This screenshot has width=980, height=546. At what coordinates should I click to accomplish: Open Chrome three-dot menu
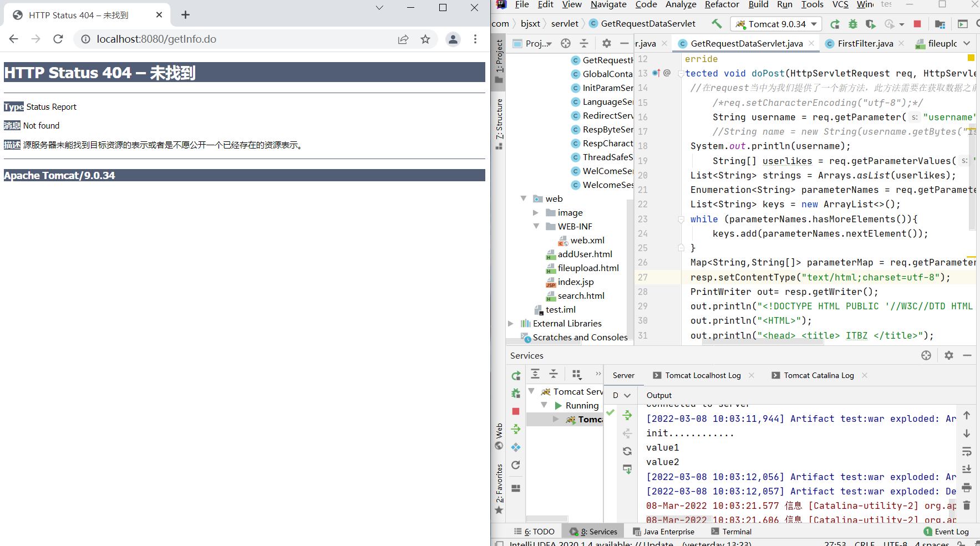(475, 39)
